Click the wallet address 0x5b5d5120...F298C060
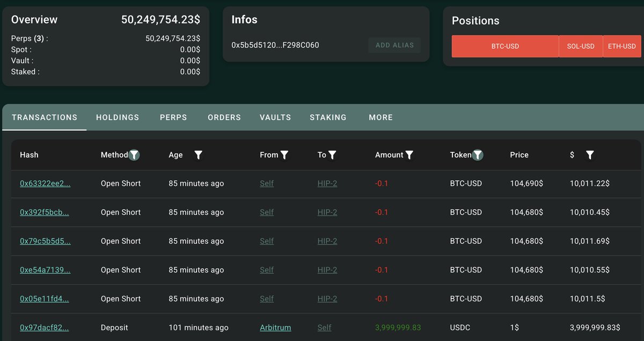The width and height of the screenshot is (644, 341). pos(275,45)
